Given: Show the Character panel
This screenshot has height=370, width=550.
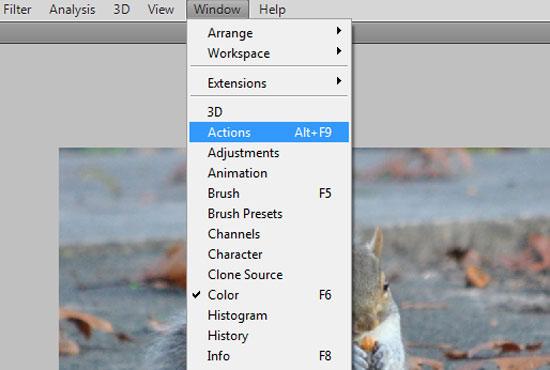Looking at the screenshot, I should (269, 254).
